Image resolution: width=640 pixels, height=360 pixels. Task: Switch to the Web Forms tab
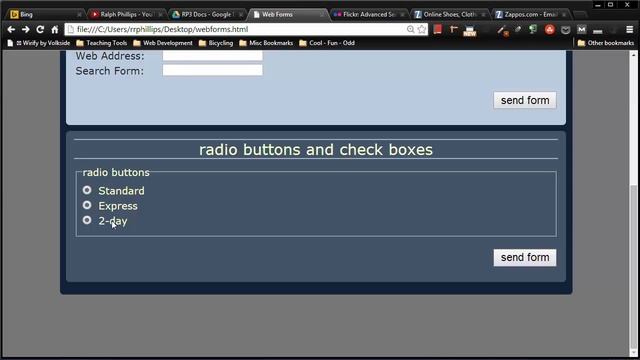[288, 14]
